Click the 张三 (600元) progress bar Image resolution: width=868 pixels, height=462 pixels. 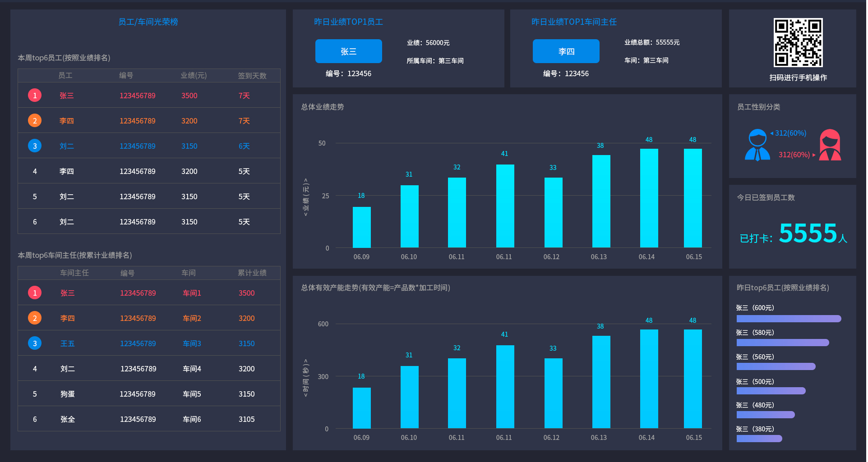789,319
